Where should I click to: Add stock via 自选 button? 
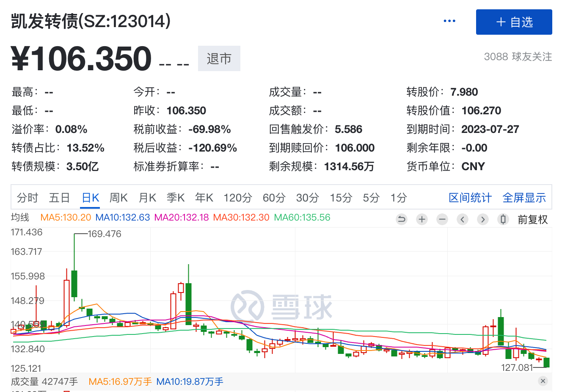point(514,22)
